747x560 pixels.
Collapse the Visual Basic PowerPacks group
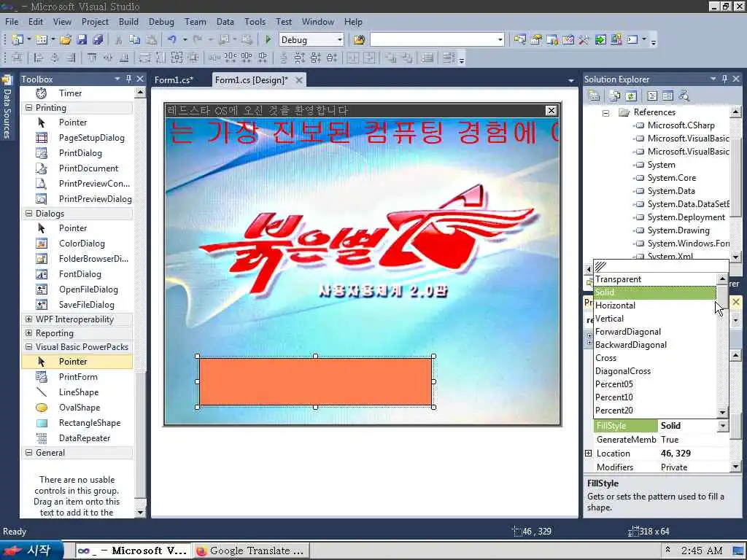click(x=28, y=346)
